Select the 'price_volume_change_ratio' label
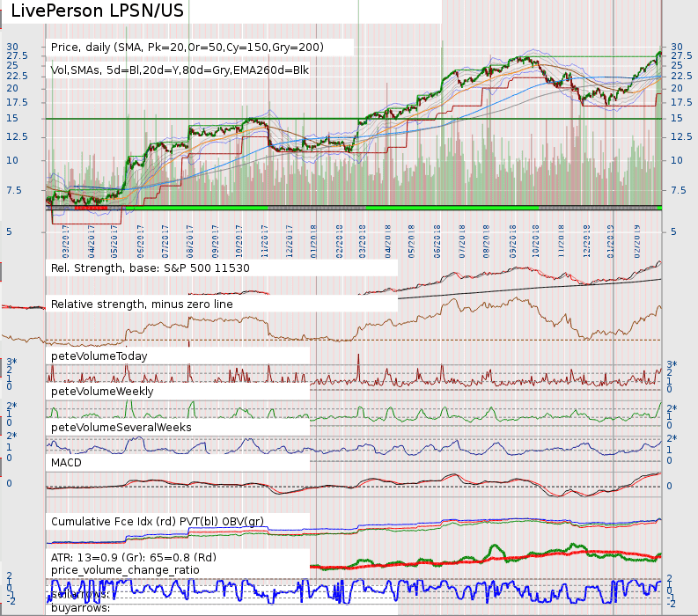This screenshot has width=698, height=616. [125, 570]
